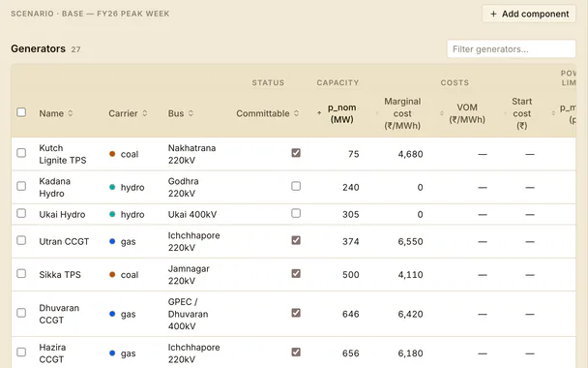Click marginal cost value 6,420
This screenshot has height=368, width=588.
(x=410, y=314)
